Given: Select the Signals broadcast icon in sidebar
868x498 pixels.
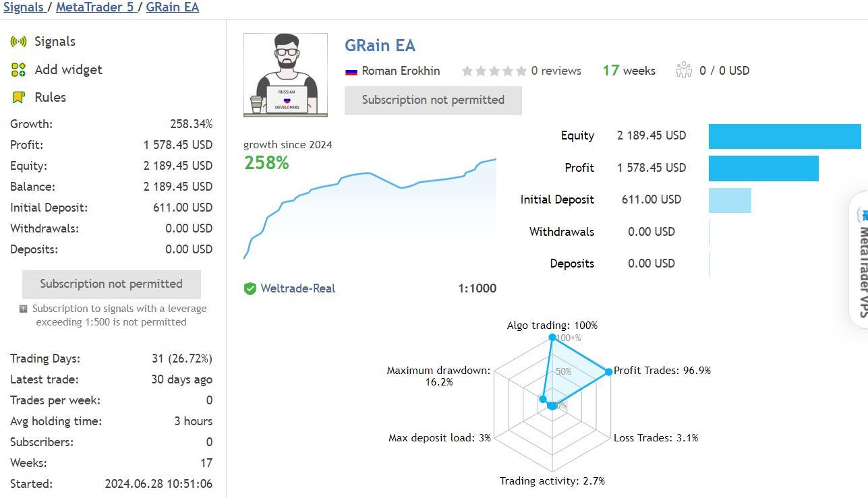Looking at the screenshot, I should pyautogui.click(x=19, y=41).
